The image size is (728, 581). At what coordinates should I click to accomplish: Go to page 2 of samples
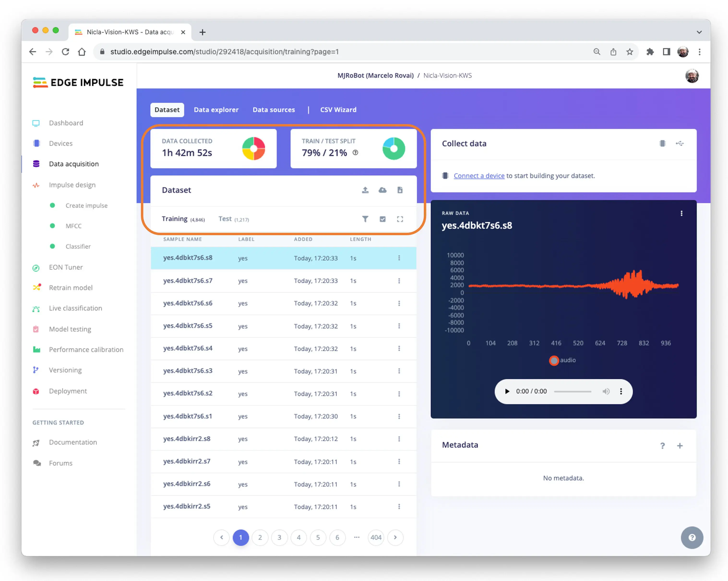(x=260, y=537)
